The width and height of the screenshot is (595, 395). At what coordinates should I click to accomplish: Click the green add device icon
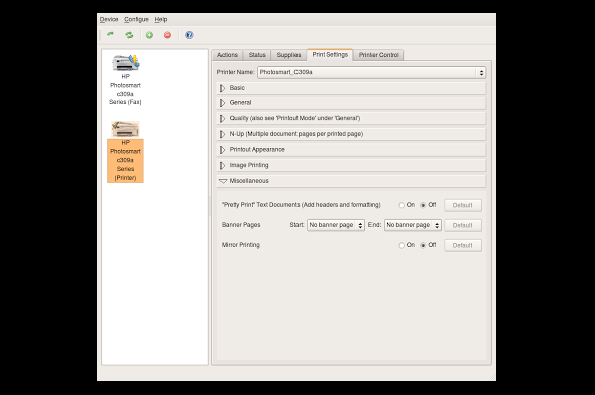(x=150, y=35)
